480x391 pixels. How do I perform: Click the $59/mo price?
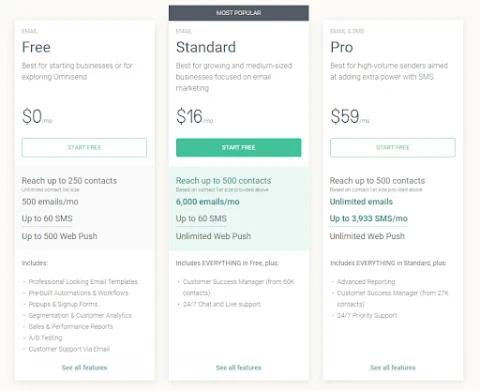point(350,117)
